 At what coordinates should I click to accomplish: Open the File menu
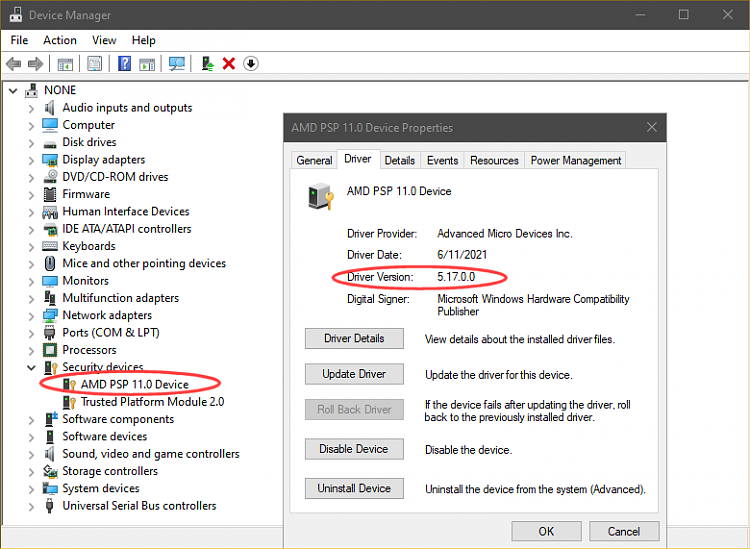coord(19,40)
